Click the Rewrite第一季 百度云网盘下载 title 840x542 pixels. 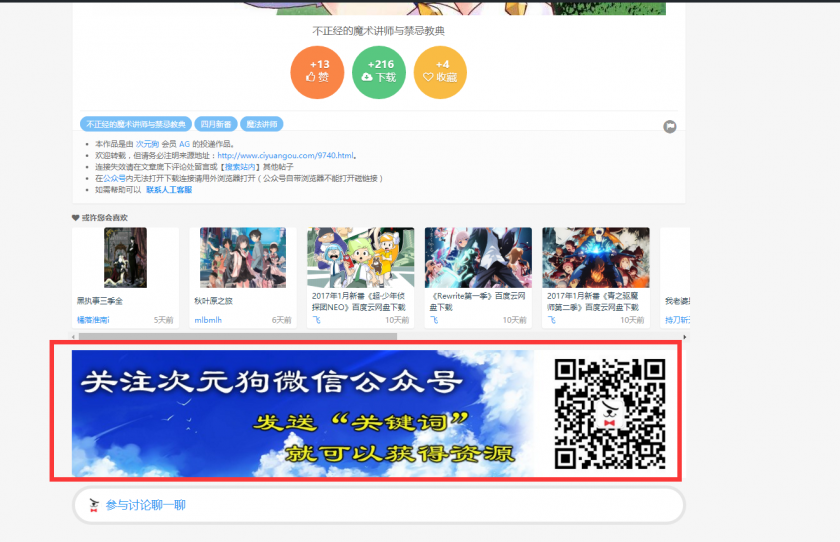pos(478,302)
